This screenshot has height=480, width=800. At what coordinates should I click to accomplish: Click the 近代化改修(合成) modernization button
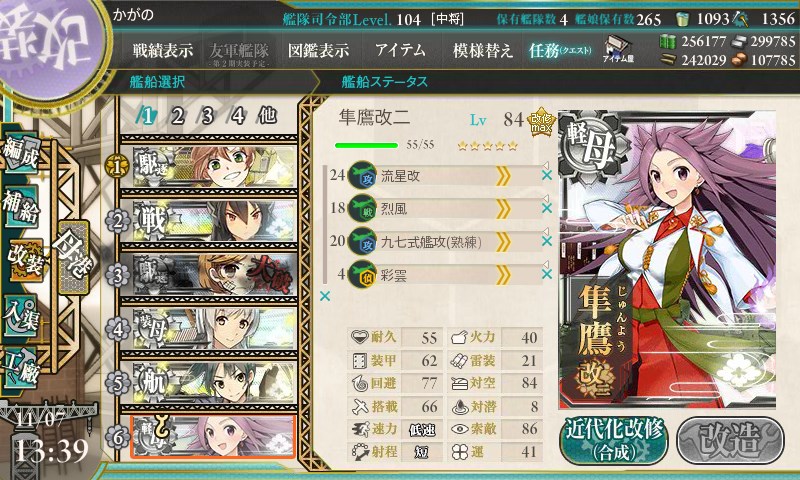click(614, 441)
